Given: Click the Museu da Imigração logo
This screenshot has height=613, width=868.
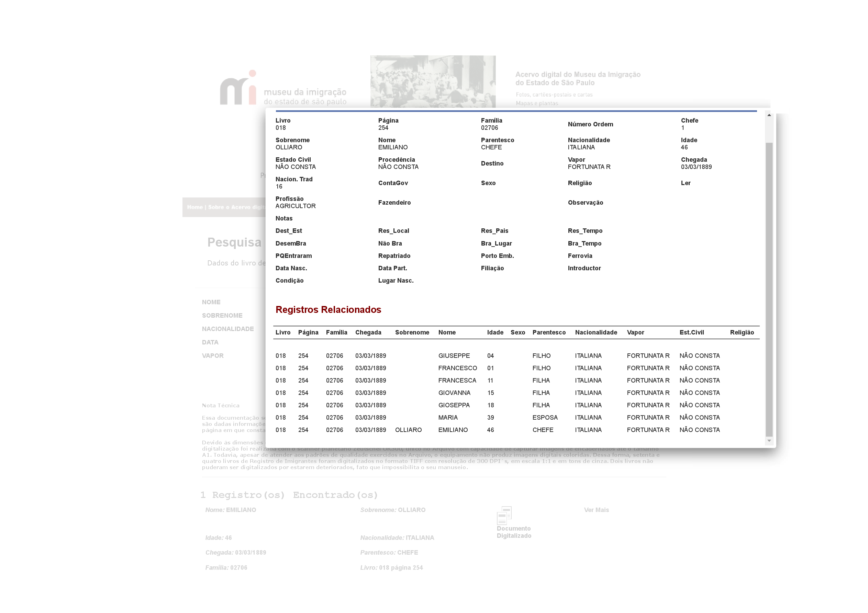Looking at the screenshot, I should point(283,88).
